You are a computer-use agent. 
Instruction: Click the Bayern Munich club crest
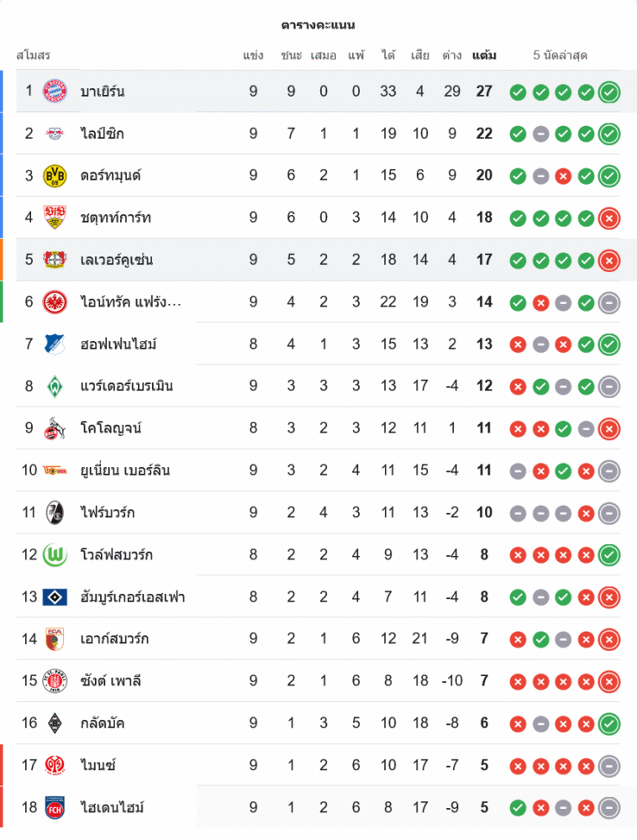point(55,92)
